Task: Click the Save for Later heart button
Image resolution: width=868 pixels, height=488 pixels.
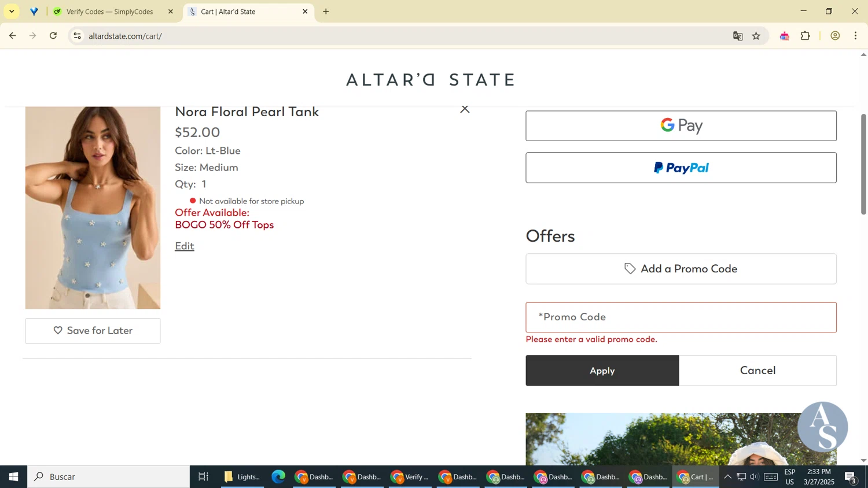Action: 93,331
